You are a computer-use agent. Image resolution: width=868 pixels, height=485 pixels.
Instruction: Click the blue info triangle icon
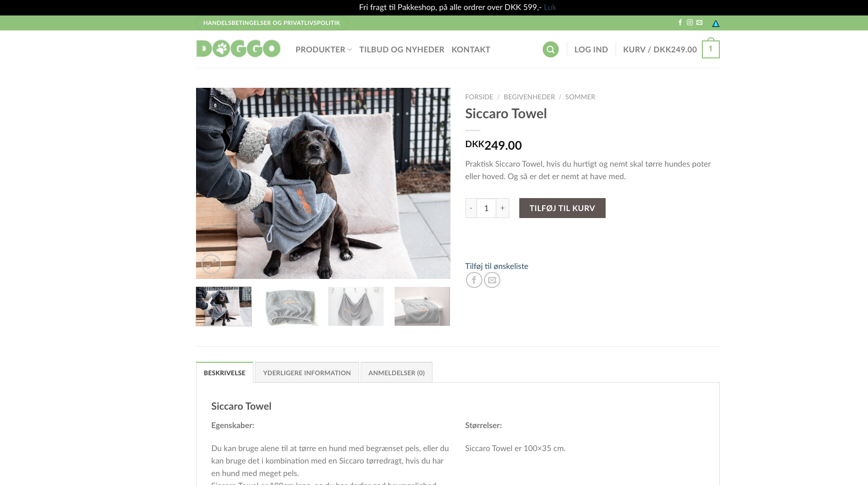716,23
